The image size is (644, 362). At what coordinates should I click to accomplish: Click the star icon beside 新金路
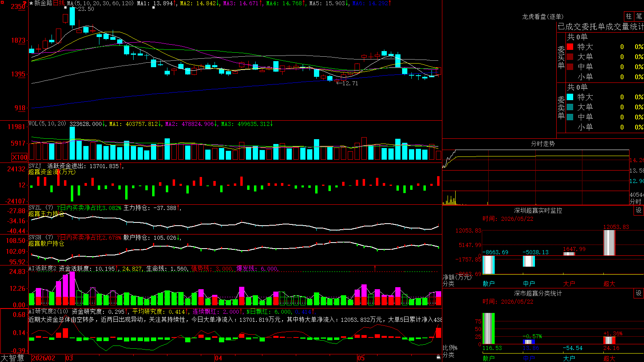click(31, 3)
